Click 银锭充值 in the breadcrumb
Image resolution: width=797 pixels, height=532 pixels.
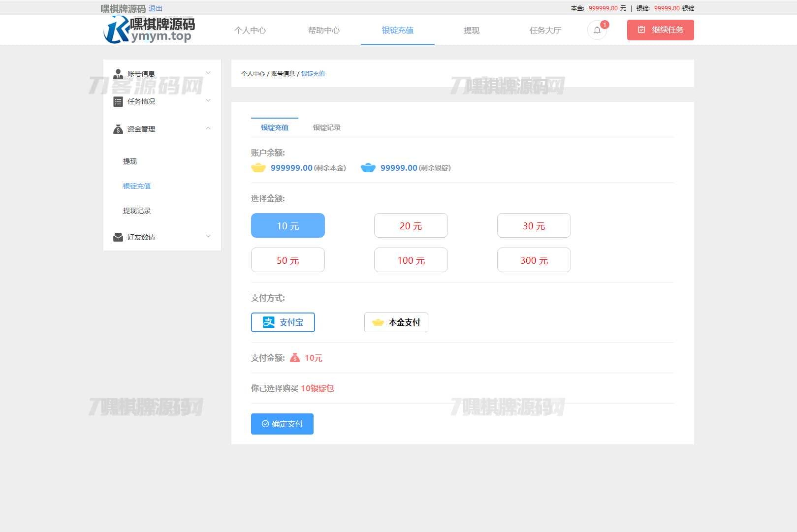click(x=313, y=74)
